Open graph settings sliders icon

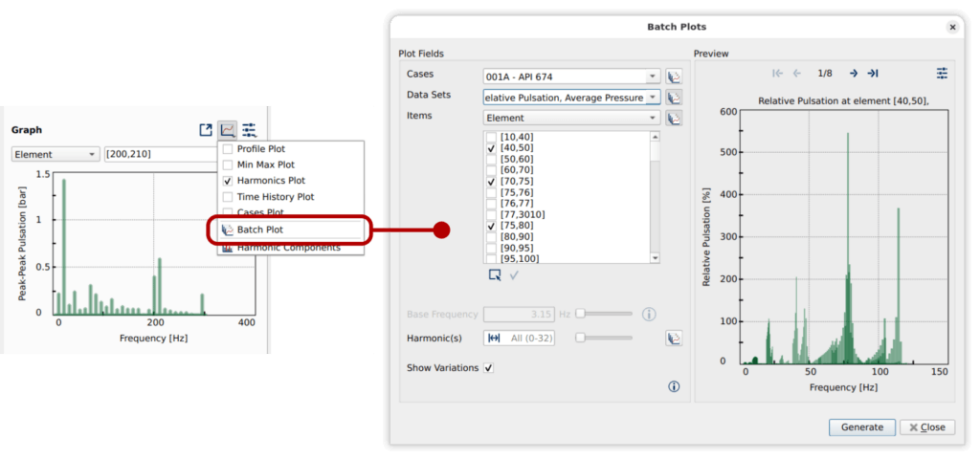[x=250, y=130]
